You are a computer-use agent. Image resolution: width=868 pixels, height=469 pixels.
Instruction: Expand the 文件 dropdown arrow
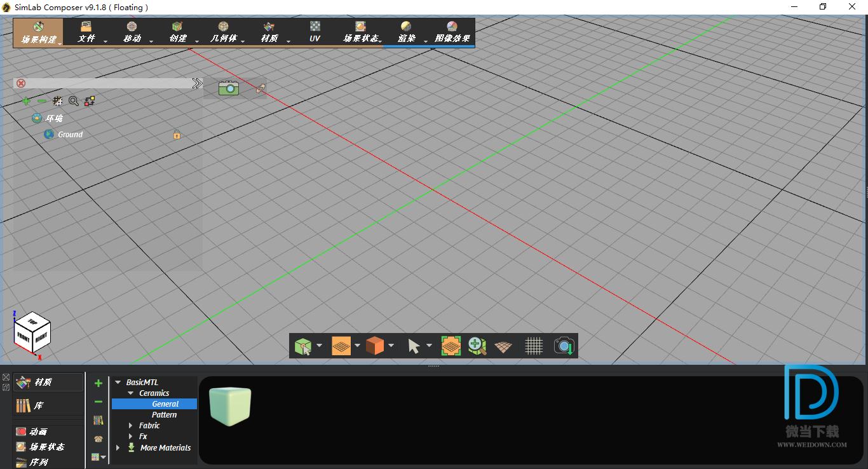pos(105,41)
